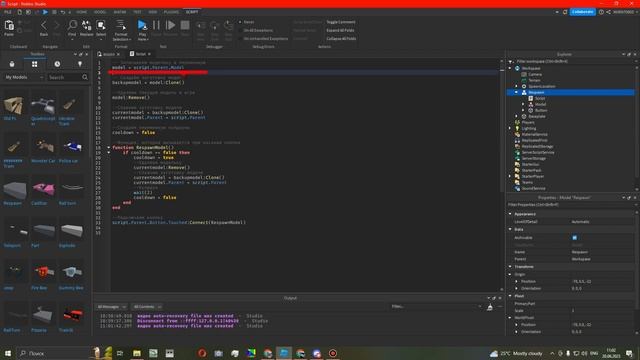Start the Play Here test
This screenshot has height=360, width=640.
[142, 30]
